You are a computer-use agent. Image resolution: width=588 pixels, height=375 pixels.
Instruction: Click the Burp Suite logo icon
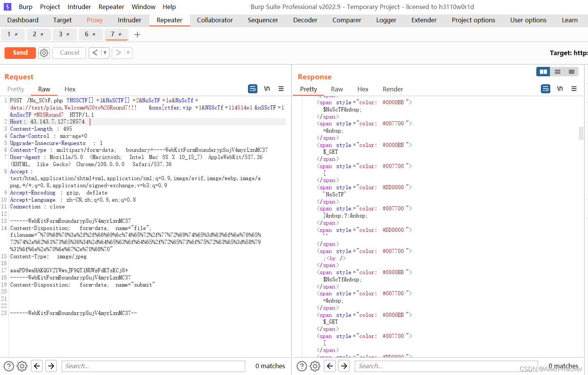pyautogui.click(x=8, y=7)
